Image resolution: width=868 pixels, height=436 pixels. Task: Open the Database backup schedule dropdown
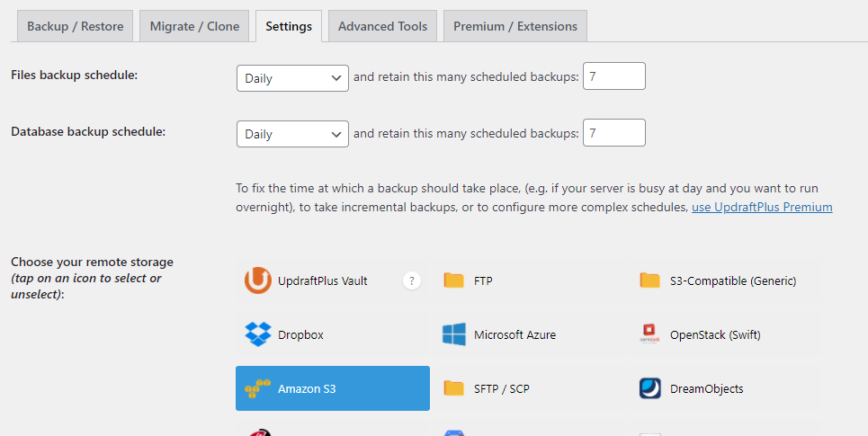click(x=292, y=134)
